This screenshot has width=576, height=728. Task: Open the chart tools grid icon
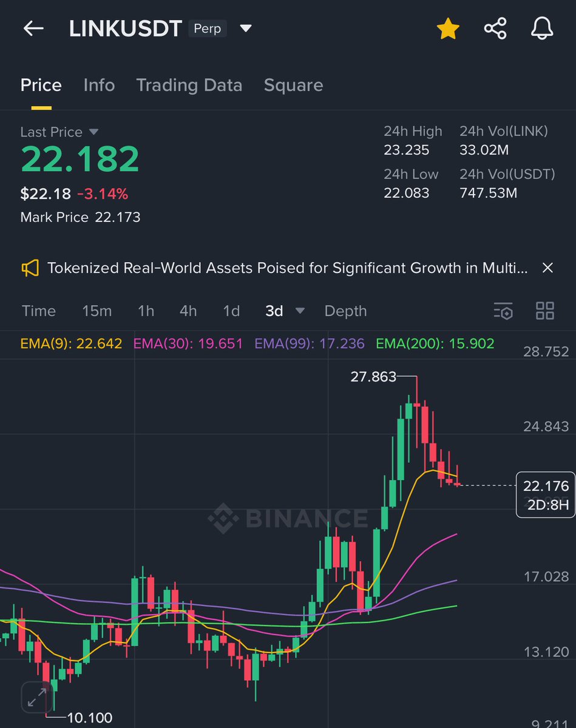tap(545, 311)
